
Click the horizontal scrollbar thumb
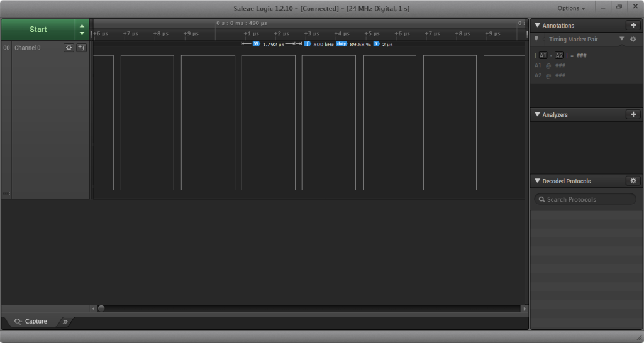pyautogui.click(x=101, y=308)
